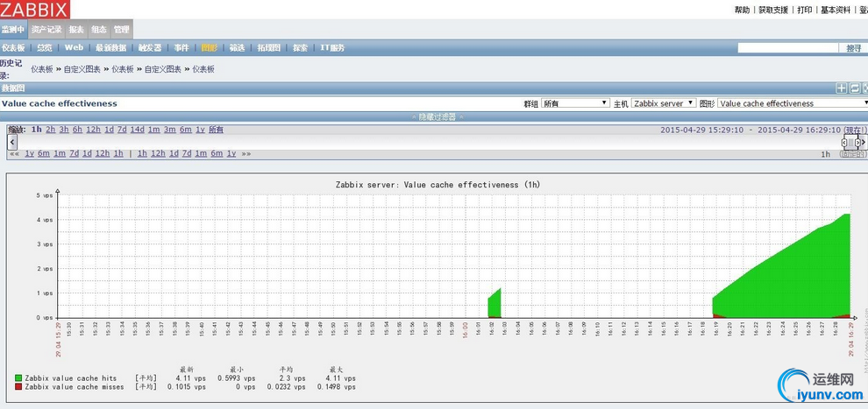
Task: Set zoom to 3m
Action: tap(169, 130)
